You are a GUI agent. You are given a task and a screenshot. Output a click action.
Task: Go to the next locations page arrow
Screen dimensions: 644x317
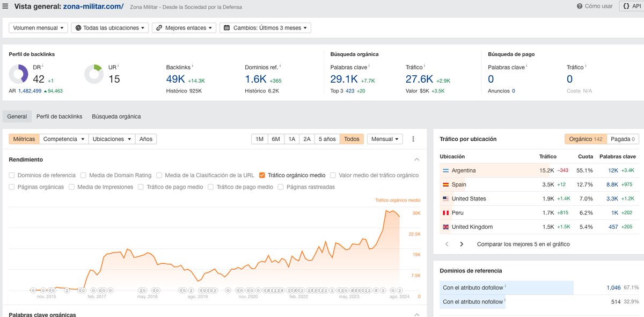coord(462,244)
